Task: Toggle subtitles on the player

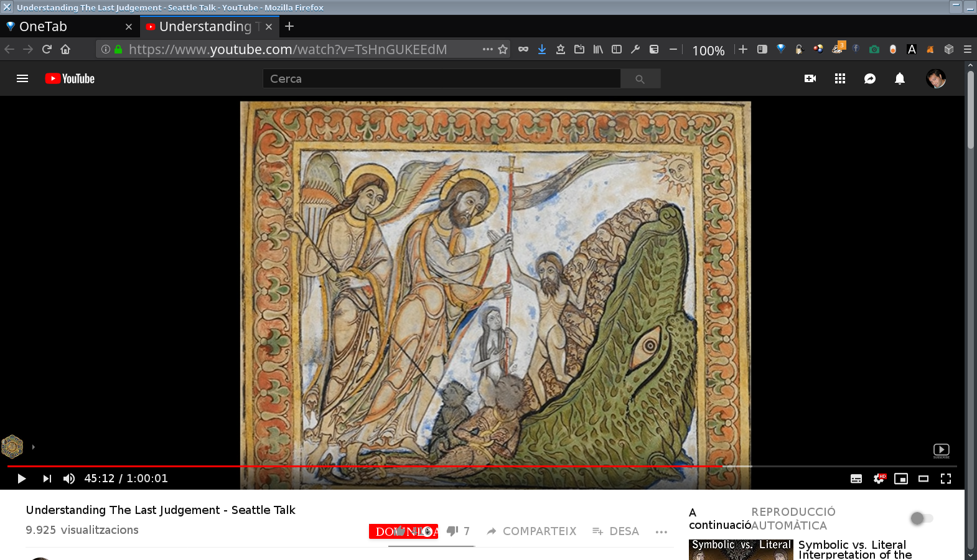Action: 856,478
